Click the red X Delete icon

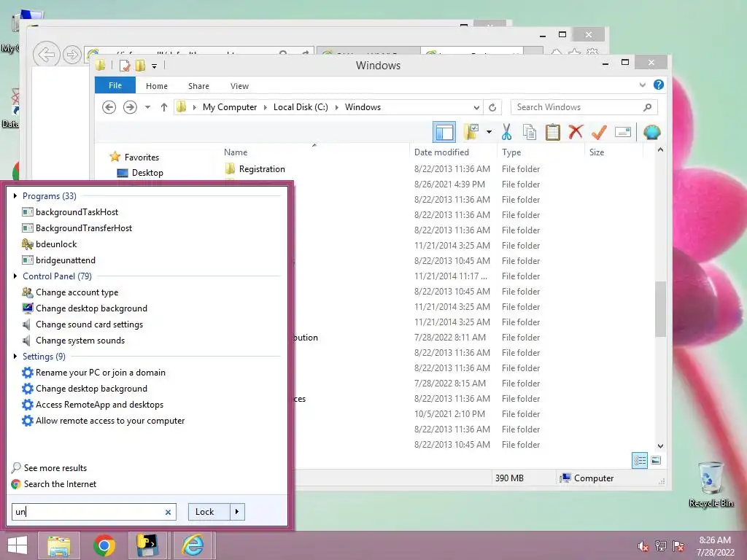coord(576,132)
